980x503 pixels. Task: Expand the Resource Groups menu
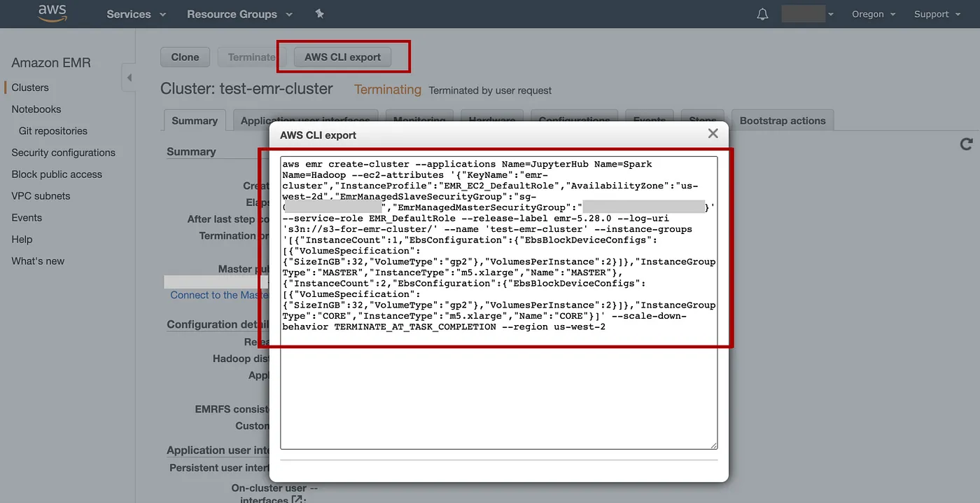click(x=239, y=14)
